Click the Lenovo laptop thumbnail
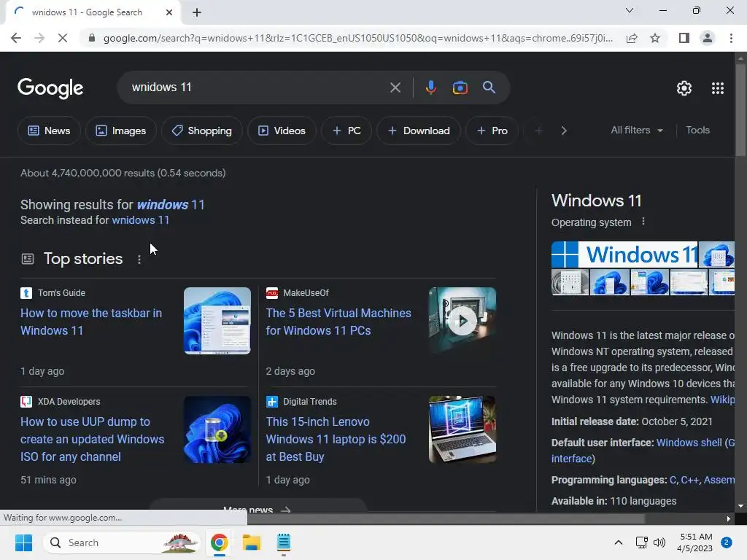The width and height of the screenshot is (747, 560). click(462, 429)
